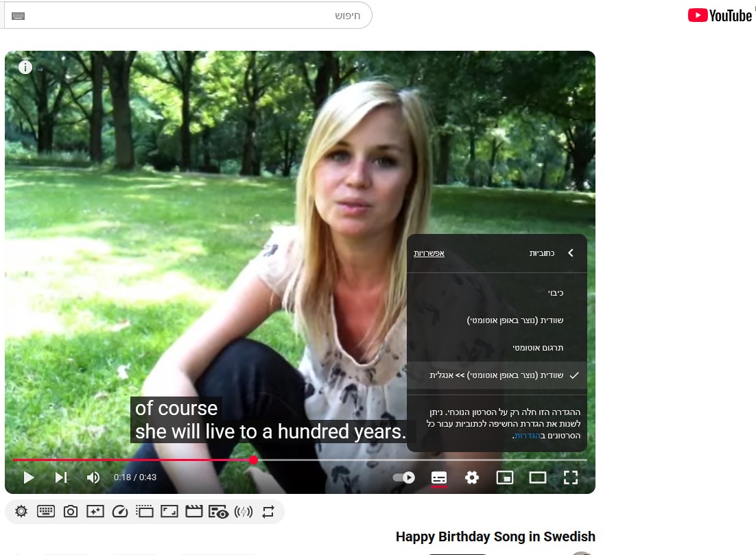Play the video
Image resolution: width=756 pixels, height=555 pixels.
tap(28, 477)
